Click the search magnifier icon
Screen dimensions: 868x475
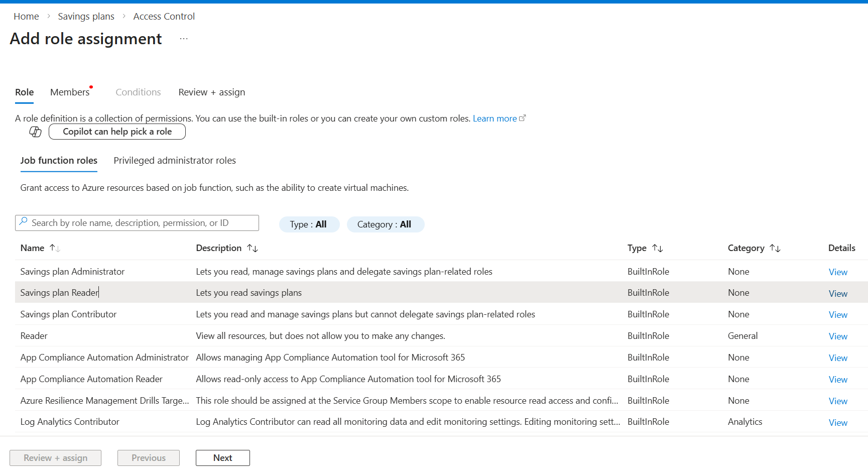(x=23, y=222)
